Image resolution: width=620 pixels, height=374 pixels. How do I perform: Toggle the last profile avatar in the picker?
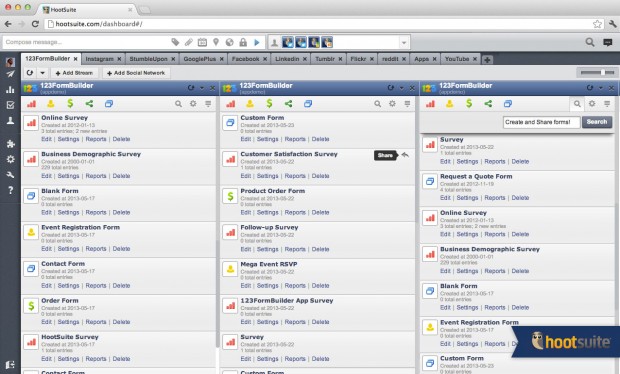(327, 42)
